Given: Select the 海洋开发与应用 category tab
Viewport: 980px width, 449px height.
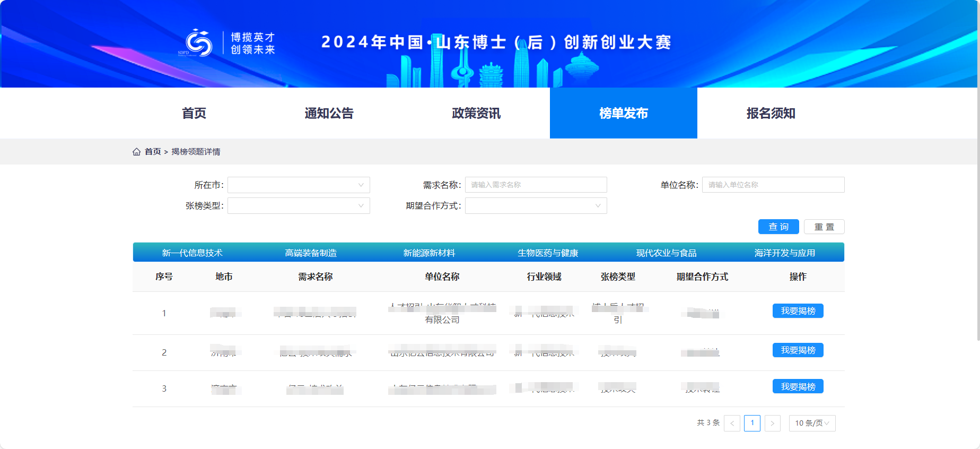Looking at the screenshot, I should tap(785, 253).
